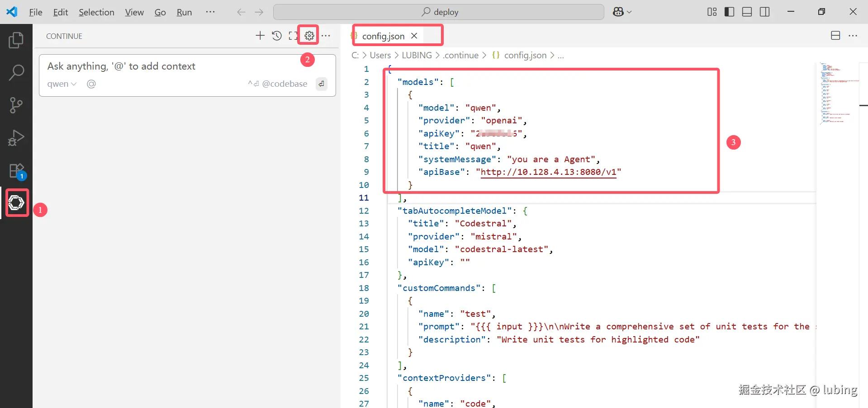Screen dimensions: 868x408
Task: Open the Extensions view with badge
Action: pyautogui.click(x=16, y=171)
